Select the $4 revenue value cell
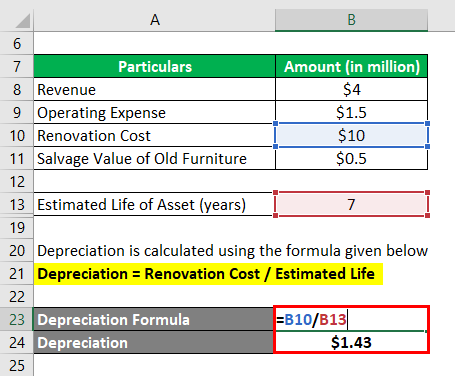The width and height of the screenshot is (455, 376). click(x=351, y=89)
